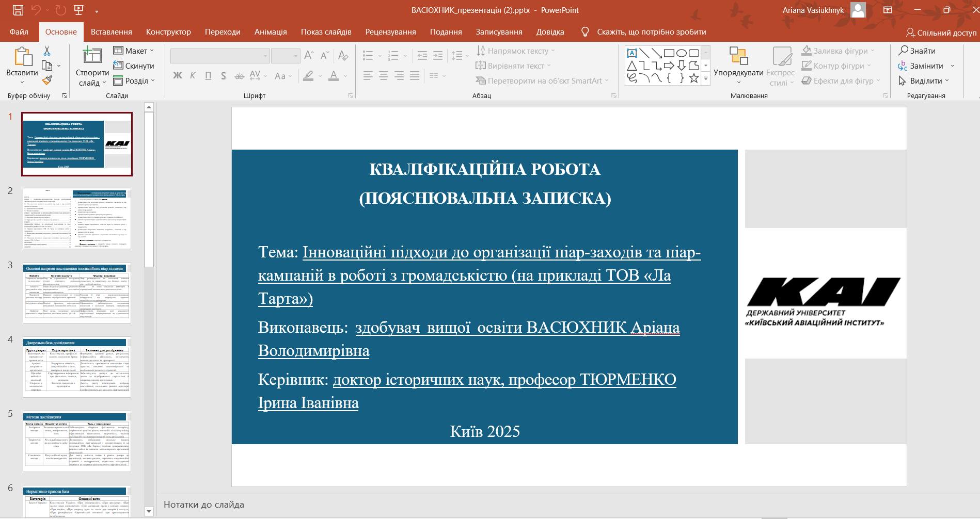This screenshot has width=980, height=519.
Task: Click the Find (Знайти) magnifier icon
Action: pyautogui.click(x=903, y=51)
